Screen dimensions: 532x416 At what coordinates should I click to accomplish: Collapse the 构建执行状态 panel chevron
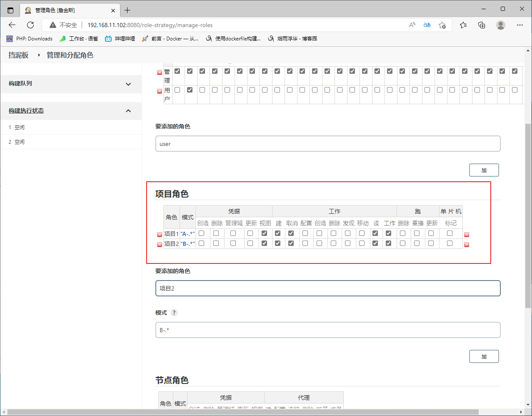(128, 111)
